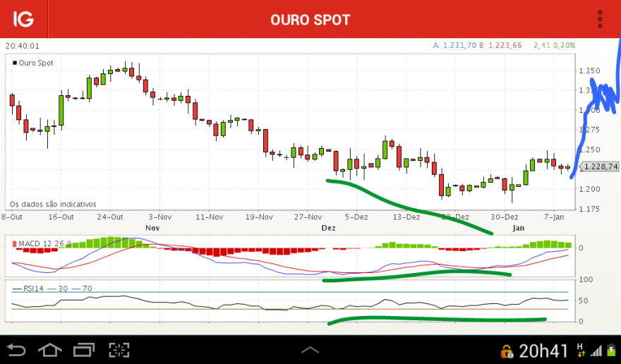Tap the Android home button
This screenshot has width=621, height=364.
pyautogui.click(x=50, y=350)
